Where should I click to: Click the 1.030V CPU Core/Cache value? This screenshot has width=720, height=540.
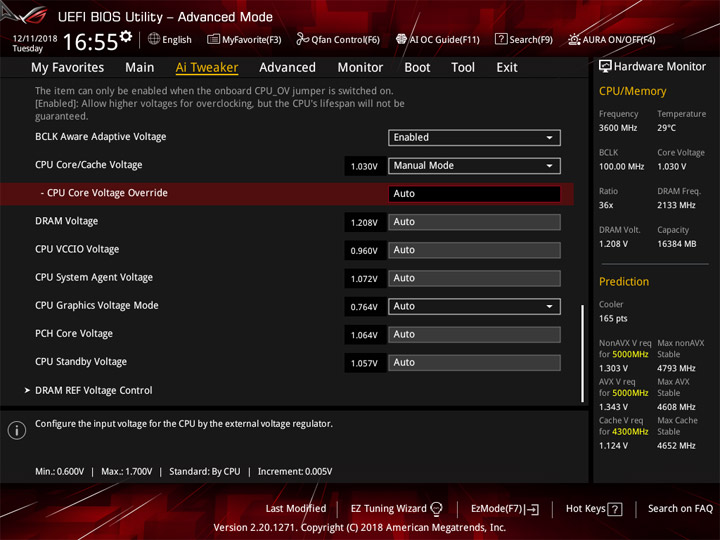[x=365, y=166]
